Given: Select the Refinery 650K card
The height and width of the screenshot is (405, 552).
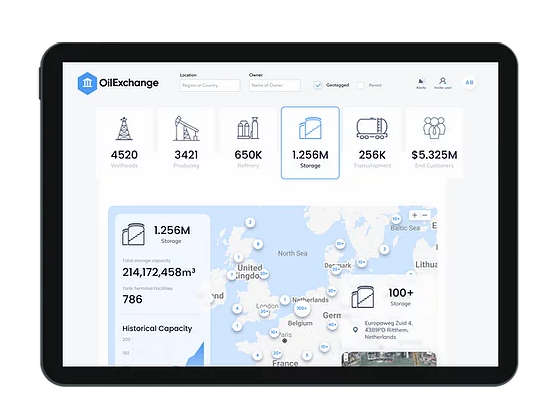Looking at the screenshot, I should (x=248, y=143).
